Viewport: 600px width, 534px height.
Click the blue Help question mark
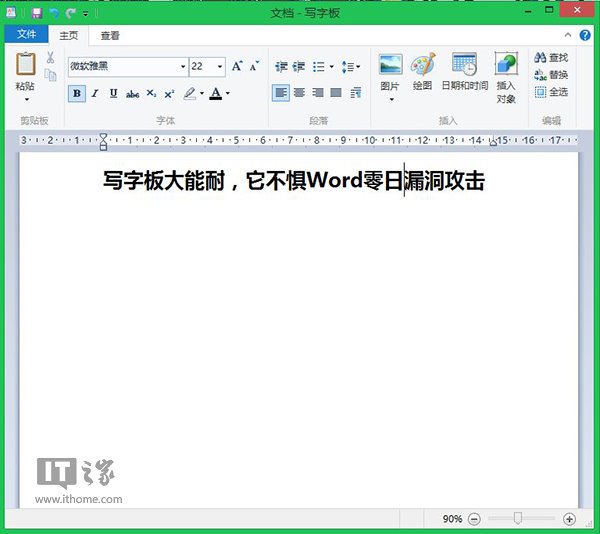(585, 35)
